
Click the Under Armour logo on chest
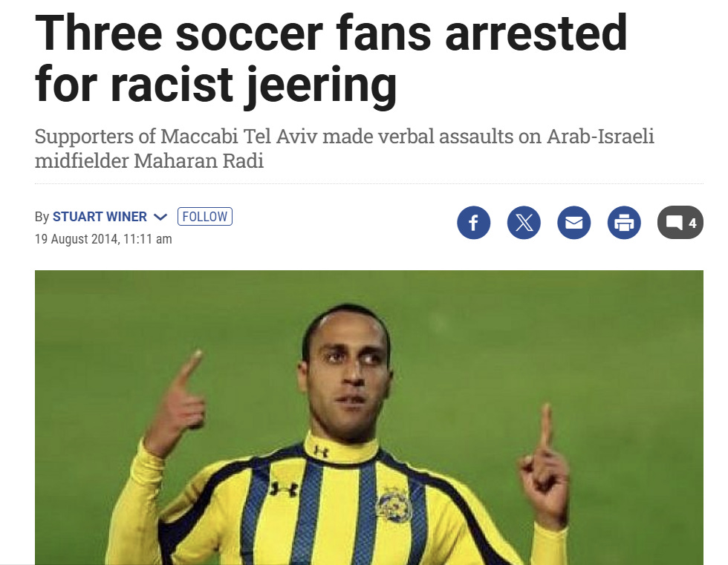284,489
